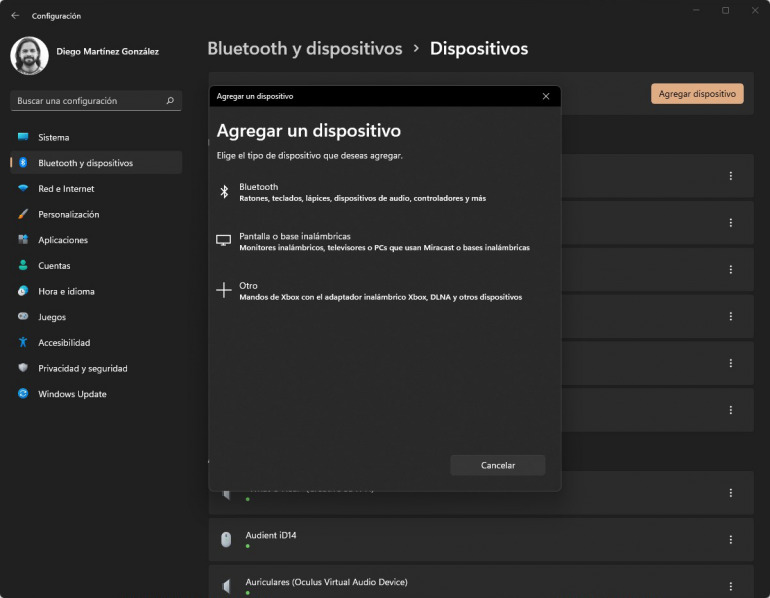This screenshot has width=770, height=598.
Task: Close the Agregar un dispositivo dialog
Action: [545, 96]
